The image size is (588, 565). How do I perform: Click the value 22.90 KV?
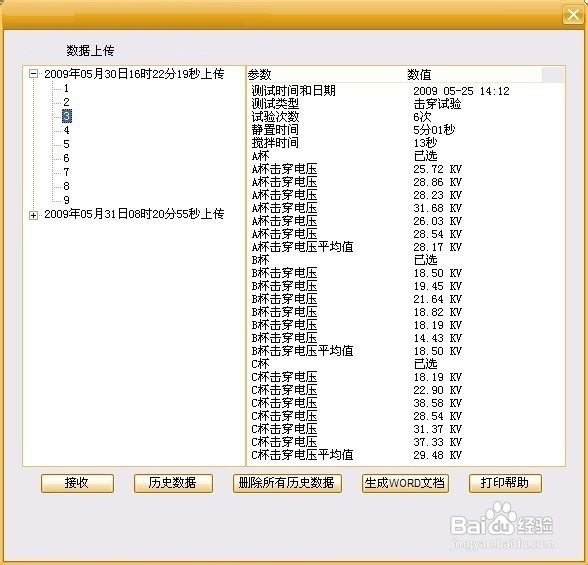[438, 390]
